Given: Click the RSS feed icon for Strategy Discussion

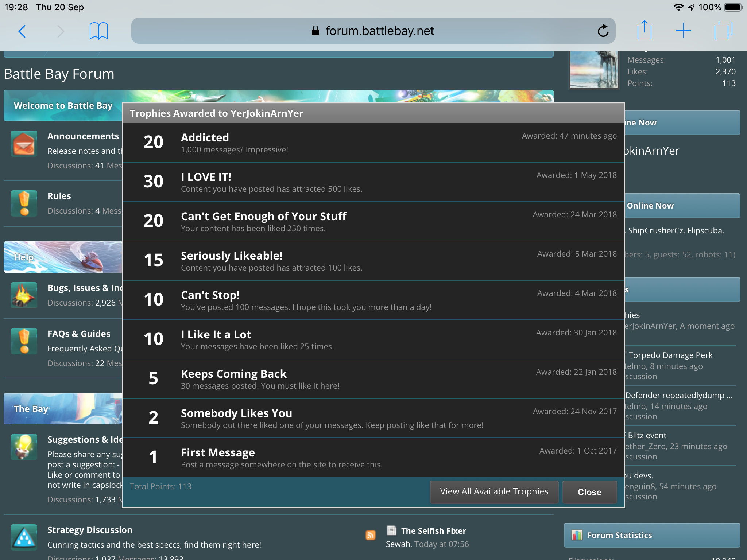Looking at the screenshot, I should coord(370,535).
